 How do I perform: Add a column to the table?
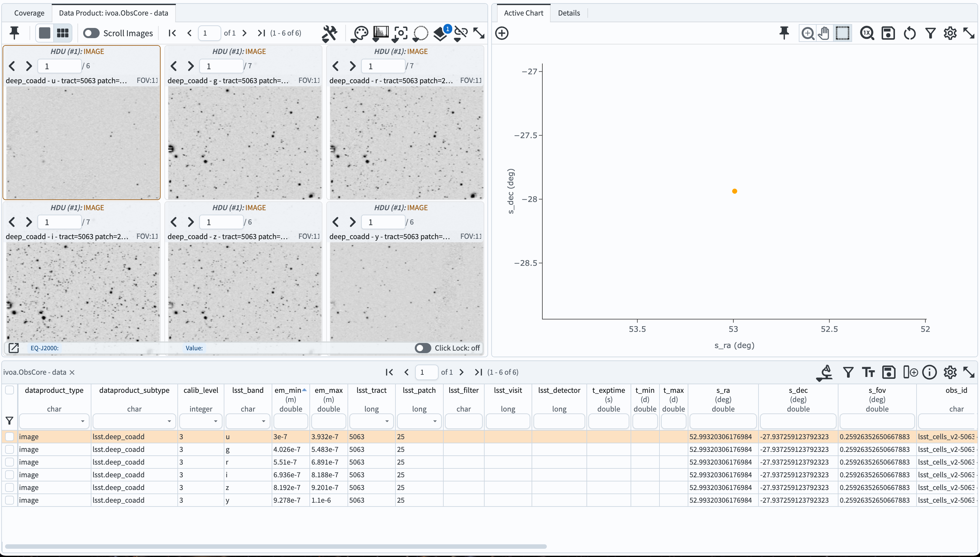point(910,372)
